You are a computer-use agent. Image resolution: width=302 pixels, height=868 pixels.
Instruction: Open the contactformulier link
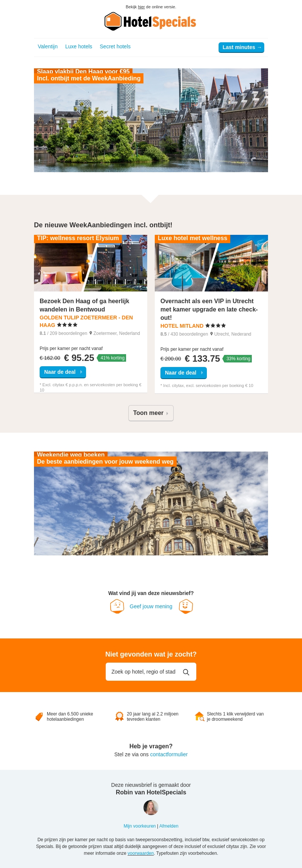(169, 754)
